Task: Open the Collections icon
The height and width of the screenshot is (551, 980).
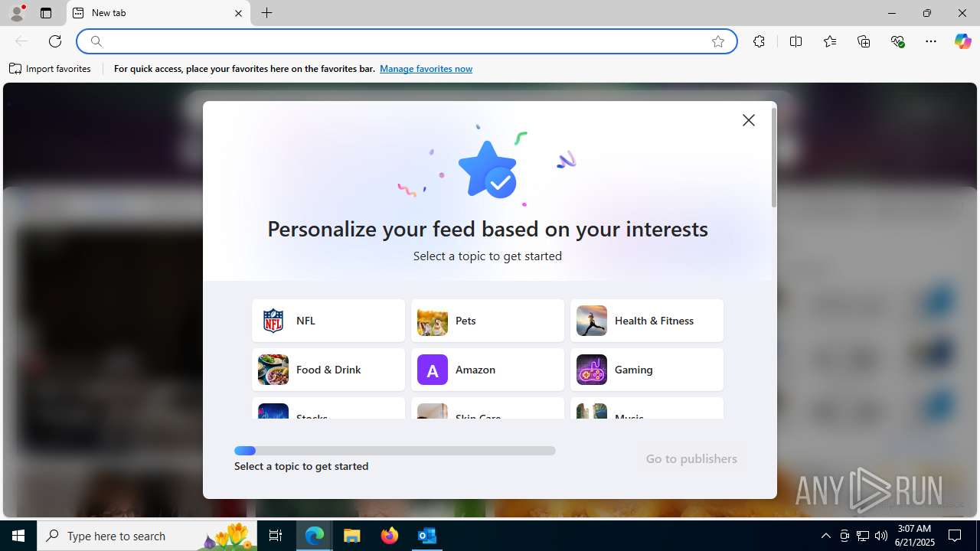Action: (x=864, y=41)
